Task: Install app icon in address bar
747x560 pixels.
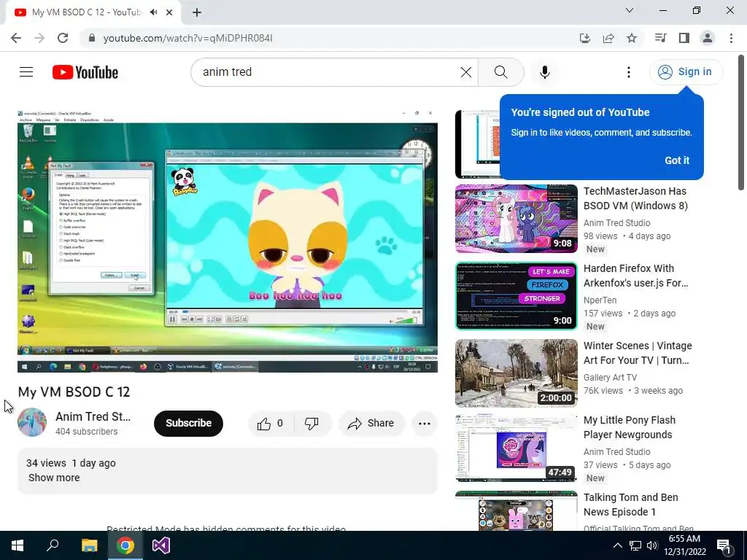Action: [x=585, y=38]
